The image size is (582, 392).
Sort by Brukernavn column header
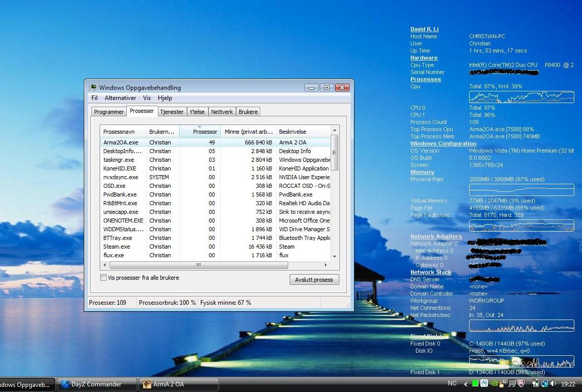[162, 132]
